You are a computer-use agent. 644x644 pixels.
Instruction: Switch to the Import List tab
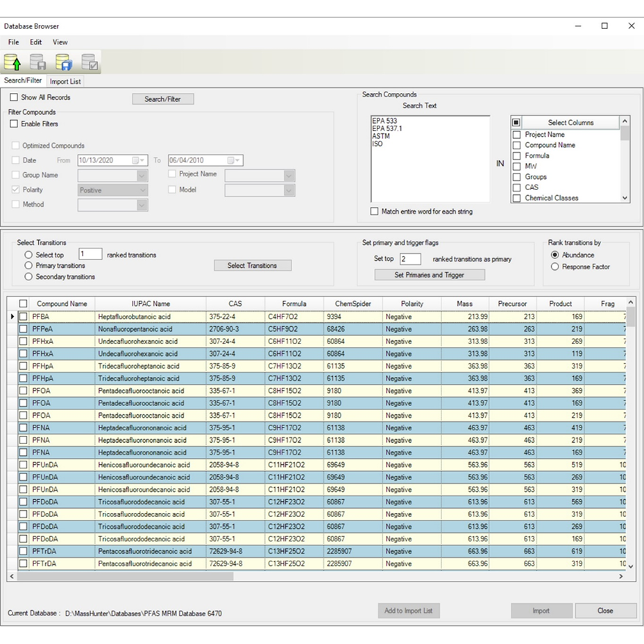point(65,81)
